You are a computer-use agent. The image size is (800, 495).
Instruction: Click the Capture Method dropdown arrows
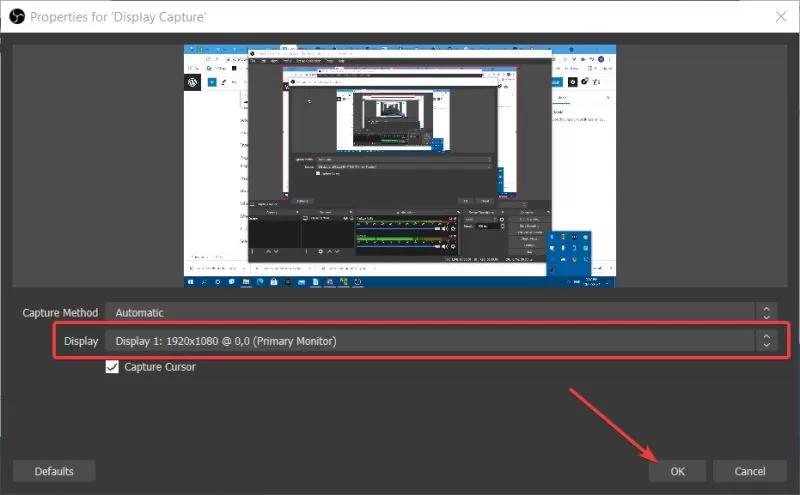point(766,312)
